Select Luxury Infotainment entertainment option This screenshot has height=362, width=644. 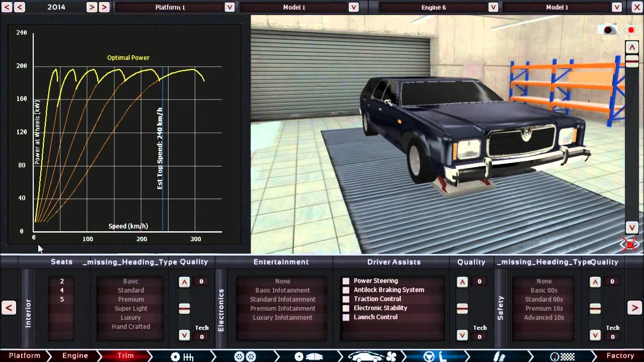pos(283,318)
